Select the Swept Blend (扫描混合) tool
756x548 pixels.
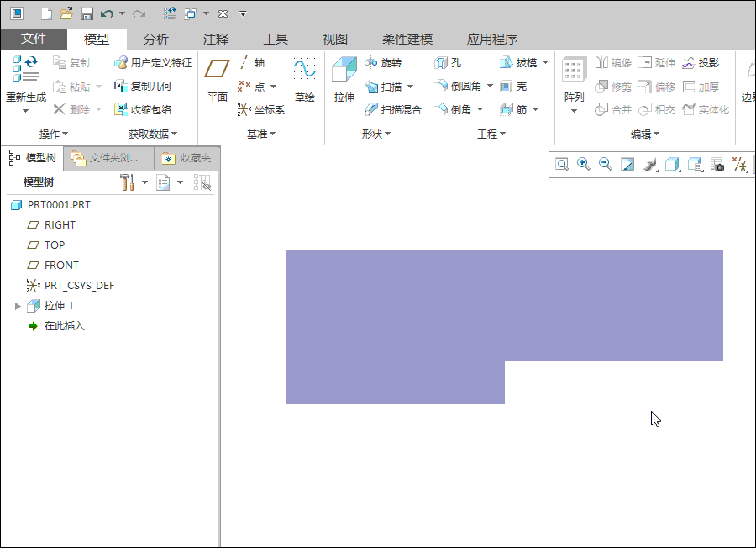pyautogui.click(x=393, y=109)
